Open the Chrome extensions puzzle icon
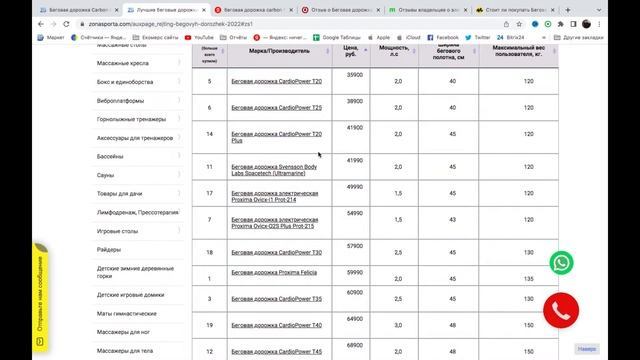This screenshot has height=360, width=640. pyautogui.click(x=561, y=24)
